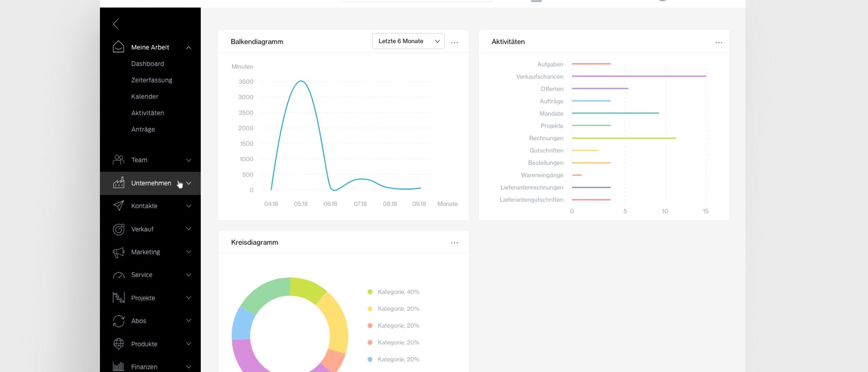The width and height of the screenshot is (868, 372).
Task: Click the Verkauf target icon
Action: [x=118, y=229]
